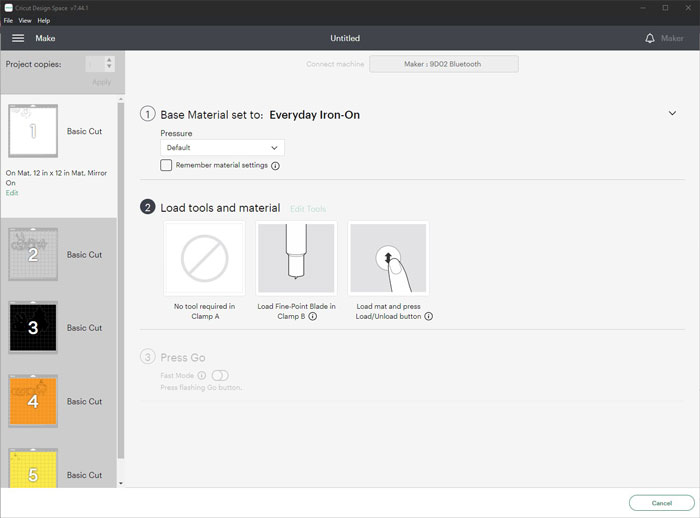700x518 pixels.
Task: Select mat 3 black thumbnail
Action: pos(33,328)
